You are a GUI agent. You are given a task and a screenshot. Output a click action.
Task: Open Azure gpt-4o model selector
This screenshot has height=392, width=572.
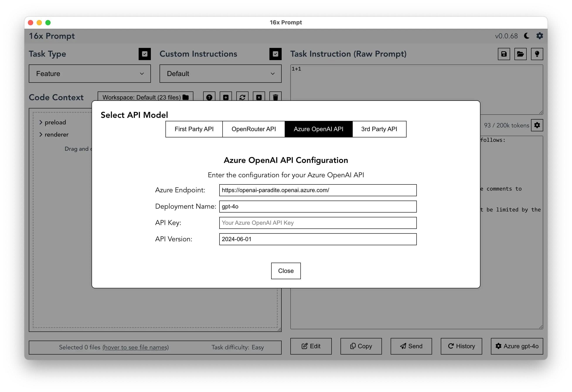pos(517,346)
